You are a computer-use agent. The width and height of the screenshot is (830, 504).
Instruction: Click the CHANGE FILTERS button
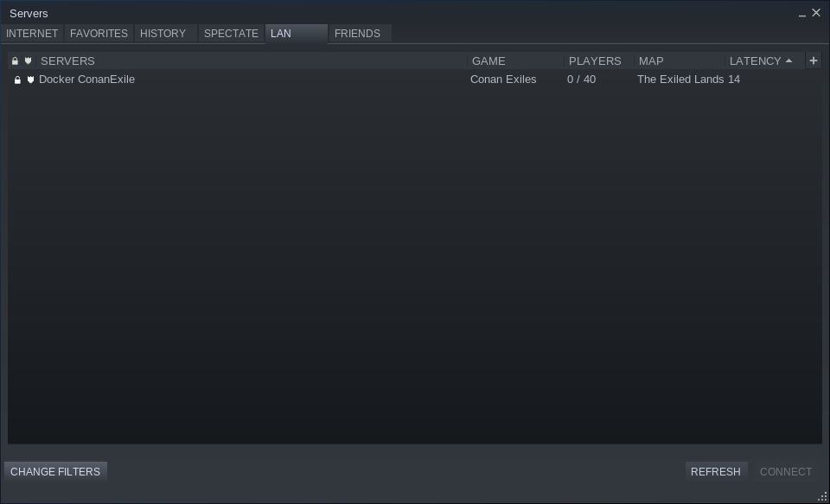click(x=55, y=472)
